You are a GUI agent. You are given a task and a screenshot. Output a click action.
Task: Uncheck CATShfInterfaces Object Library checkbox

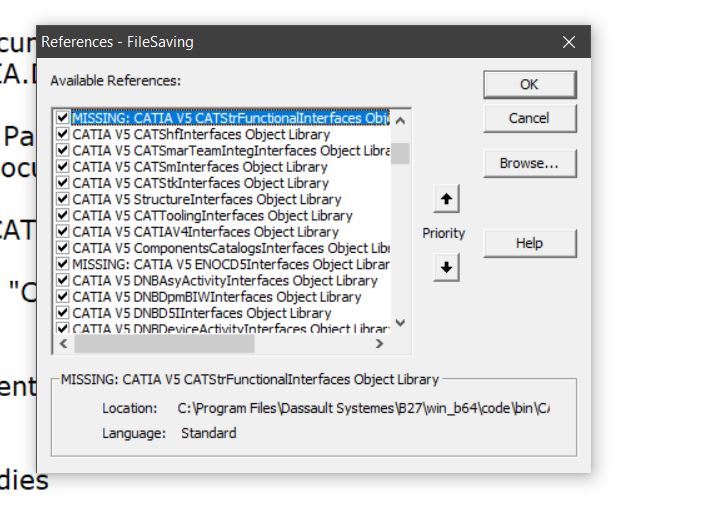click(x=63, y=134)
